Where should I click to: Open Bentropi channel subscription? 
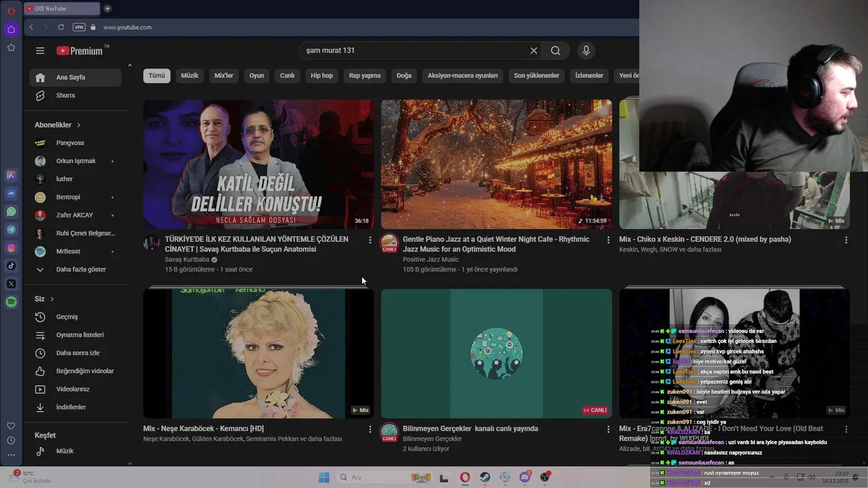pos(75,197)
